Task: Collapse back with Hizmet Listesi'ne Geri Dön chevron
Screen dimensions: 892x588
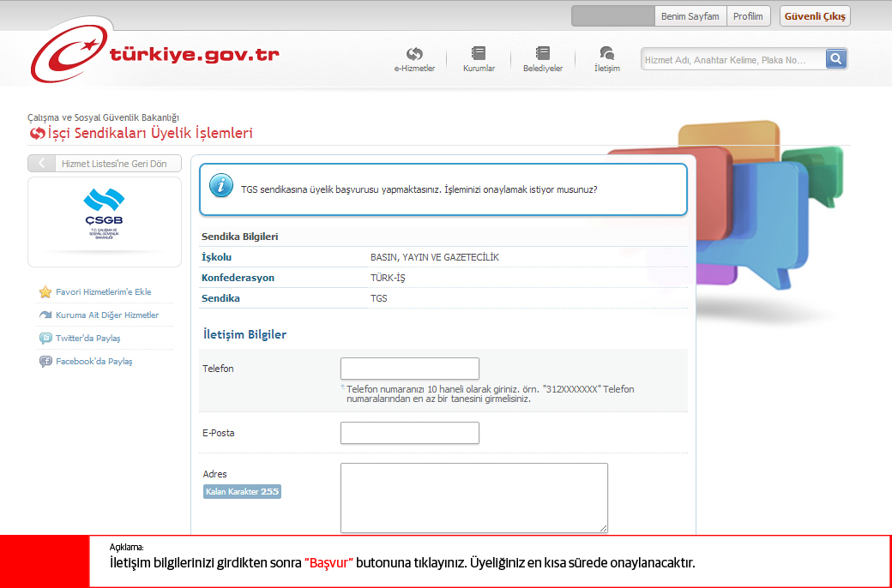Action: 40,163
